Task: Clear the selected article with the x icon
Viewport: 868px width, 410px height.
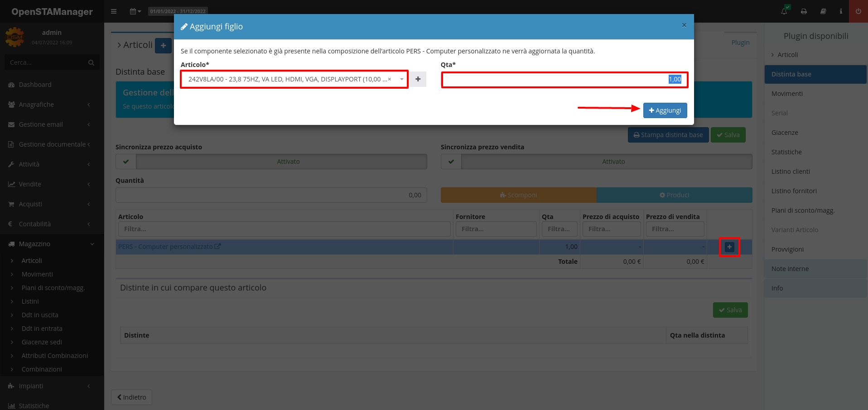Action: pos(390,79)
